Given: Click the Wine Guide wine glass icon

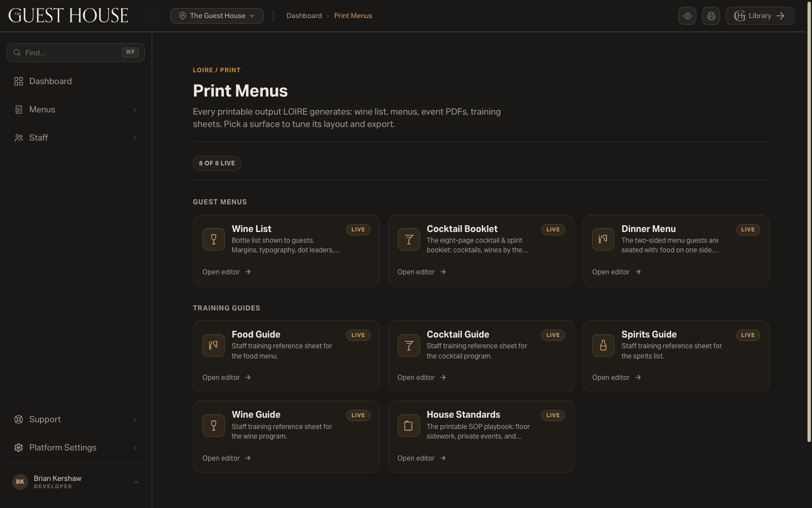Looking at the screenshot, I should click(x=214, y=426).
